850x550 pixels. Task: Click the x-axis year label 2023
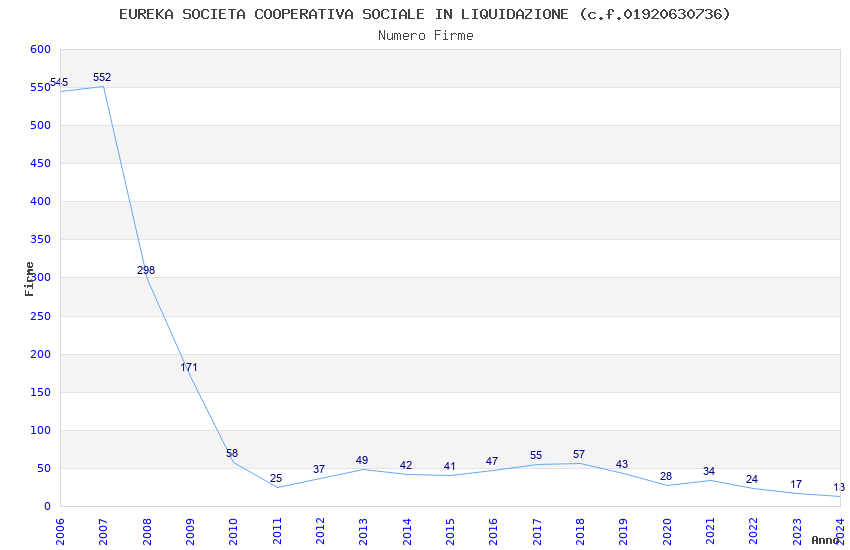click(797, 531)
